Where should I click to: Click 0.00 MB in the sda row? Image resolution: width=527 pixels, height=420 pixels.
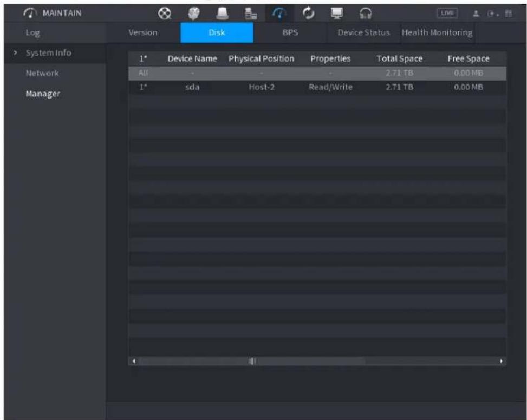click(468, 87)
